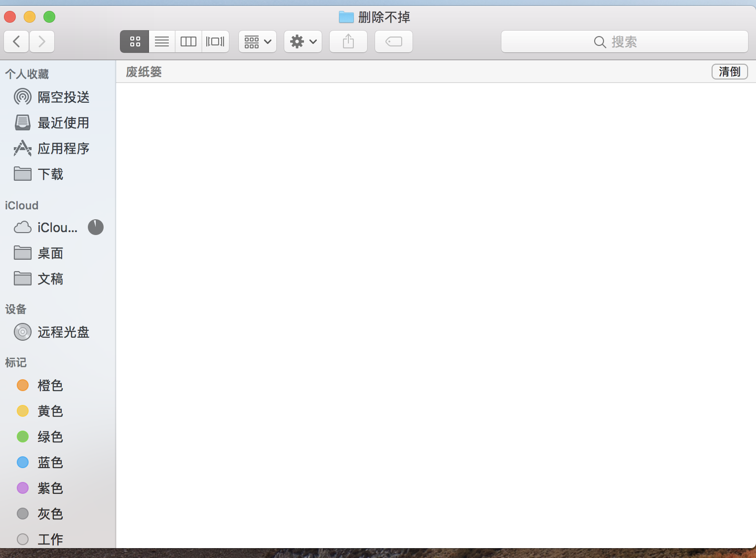Open the gear action menu

pos(303,41)
